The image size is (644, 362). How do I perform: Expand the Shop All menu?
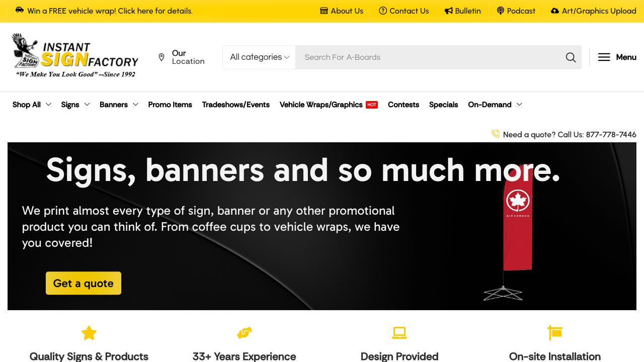32,105
